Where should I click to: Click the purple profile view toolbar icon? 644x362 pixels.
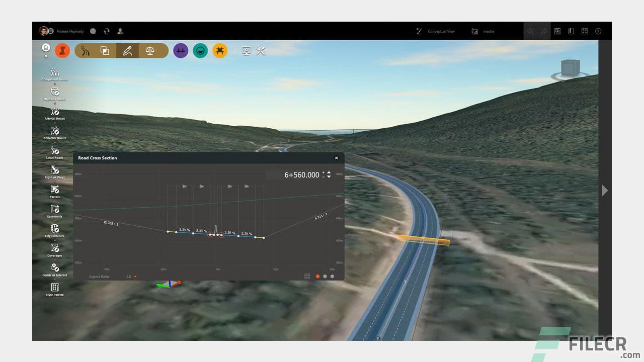click(181, 50)
